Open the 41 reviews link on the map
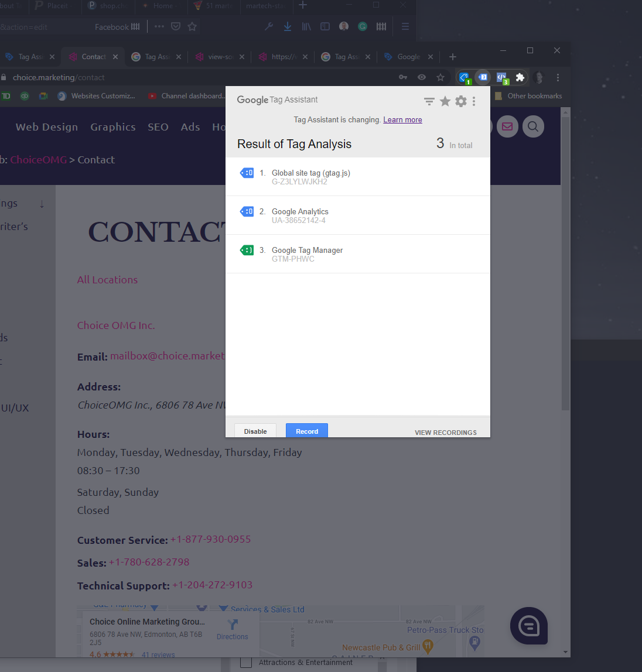The image size is (642, 672). (158, 654)
